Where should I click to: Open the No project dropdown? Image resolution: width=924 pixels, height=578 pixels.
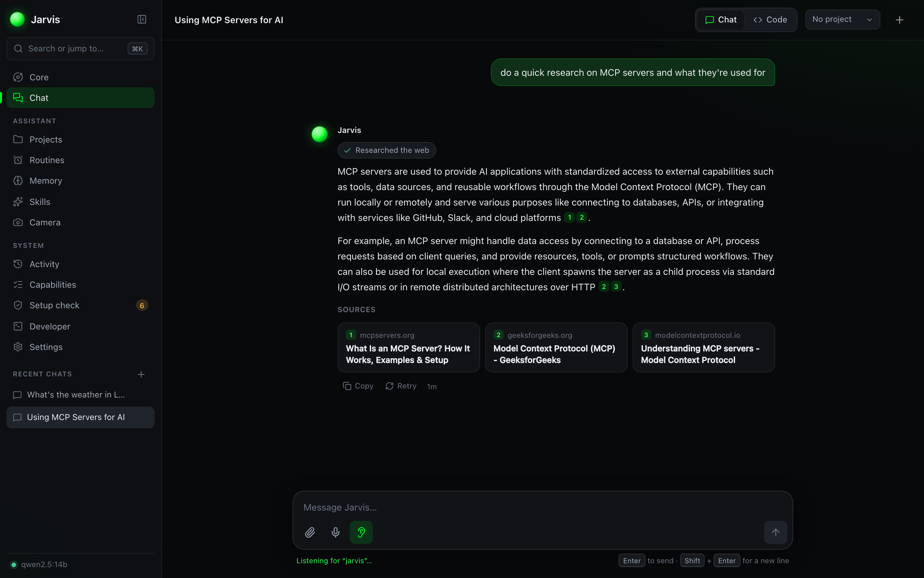click(842, 20)
